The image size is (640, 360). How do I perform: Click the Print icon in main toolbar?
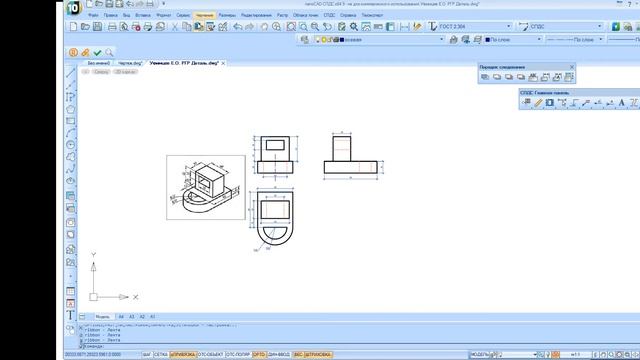click(x=112, y=27)
